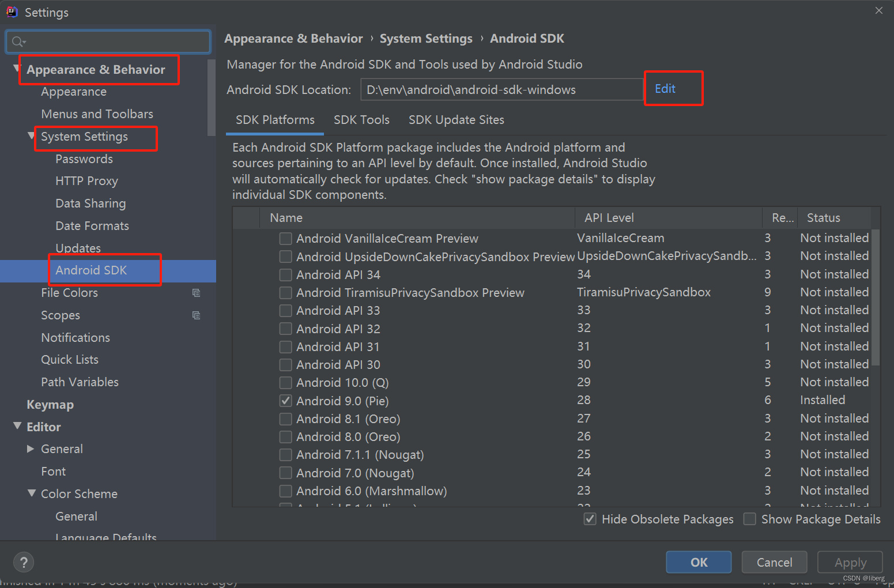Enable Show Package Details checkbox
The height and width of the screenshot is (588, 894).
[749, 519]
